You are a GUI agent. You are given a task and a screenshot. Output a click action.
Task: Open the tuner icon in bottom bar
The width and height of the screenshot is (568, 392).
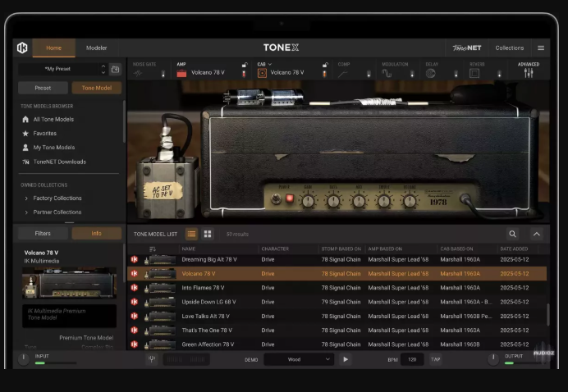coord(152,359)
